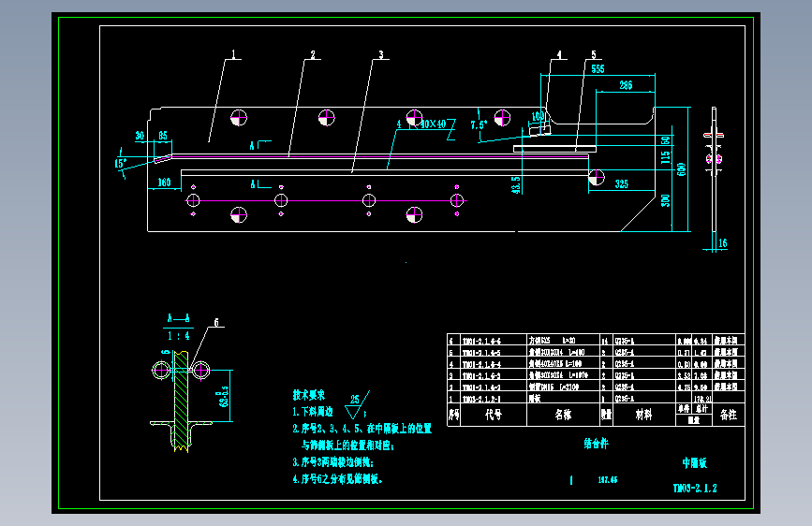
Task: Click the 代号 column header
Action: pos(493,415)
